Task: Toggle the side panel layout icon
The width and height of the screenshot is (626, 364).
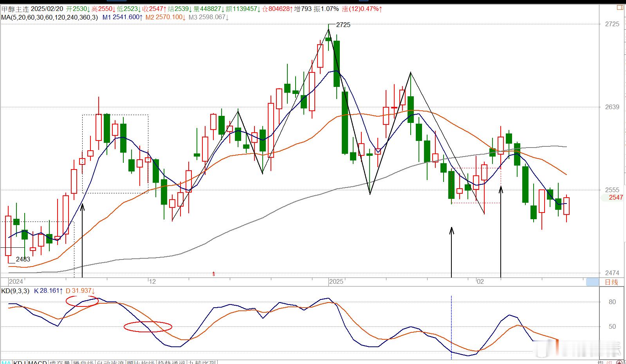Action: click(x=620, y=7)
